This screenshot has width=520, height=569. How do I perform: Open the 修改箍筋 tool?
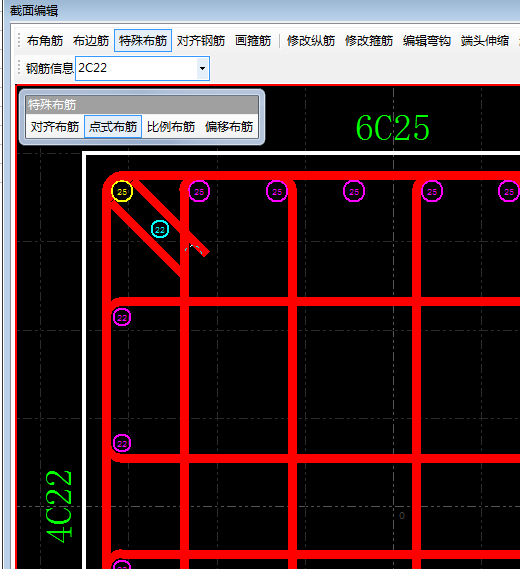point(369,41)
